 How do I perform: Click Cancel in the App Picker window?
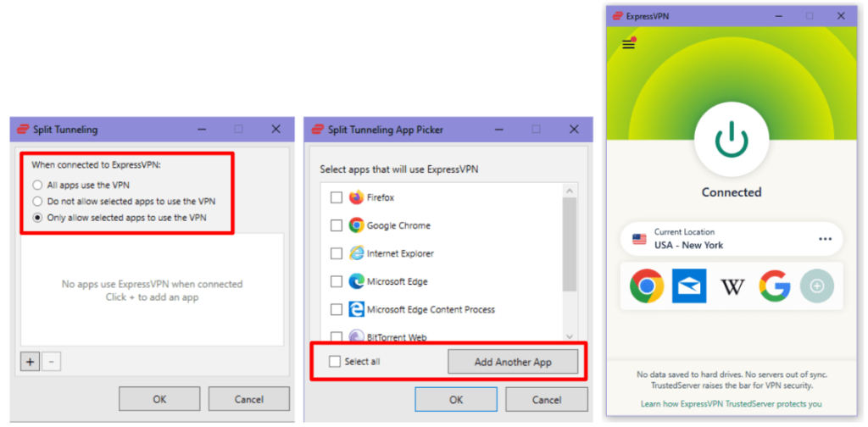(x=547, y=399)
